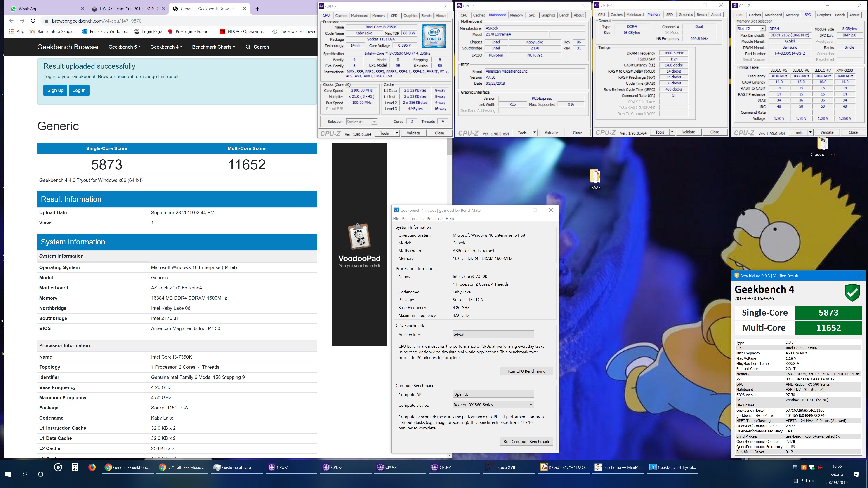Expand the Geekbench 5 menu
This screenshot has width=868, height=488.
point(124,47)
